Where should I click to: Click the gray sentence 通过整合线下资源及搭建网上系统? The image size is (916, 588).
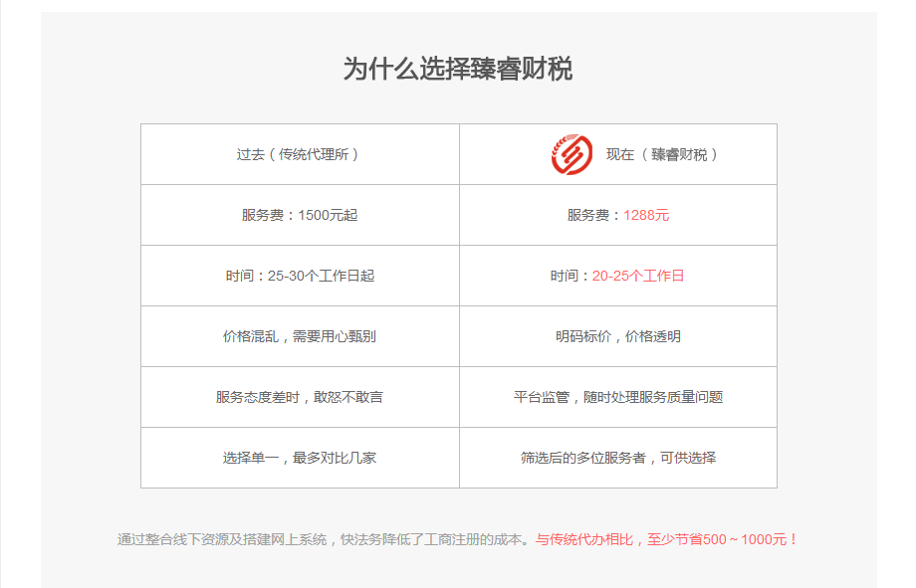click(222, 539)
